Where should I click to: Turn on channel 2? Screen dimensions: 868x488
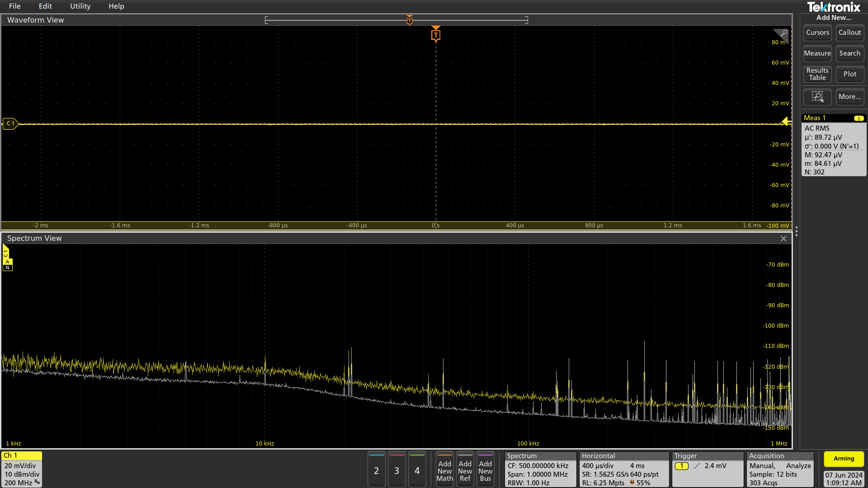(x=376, y=470)
